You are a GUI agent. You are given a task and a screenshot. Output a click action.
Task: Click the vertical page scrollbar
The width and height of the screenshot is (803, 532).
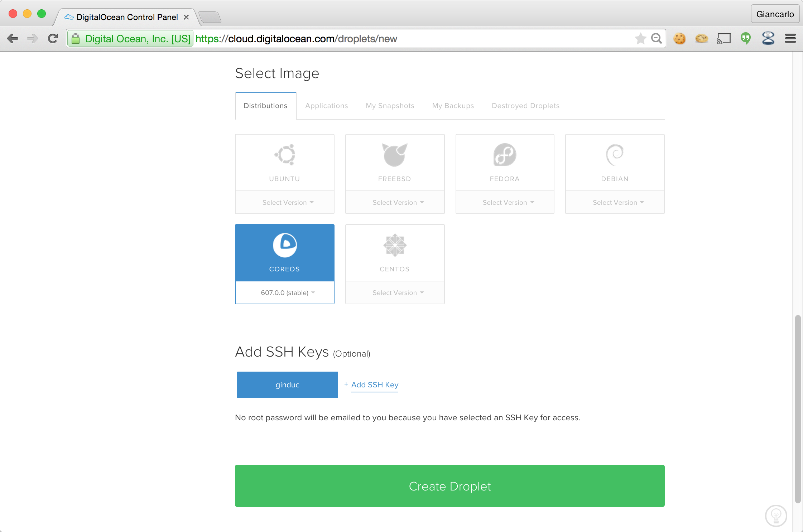798,409
